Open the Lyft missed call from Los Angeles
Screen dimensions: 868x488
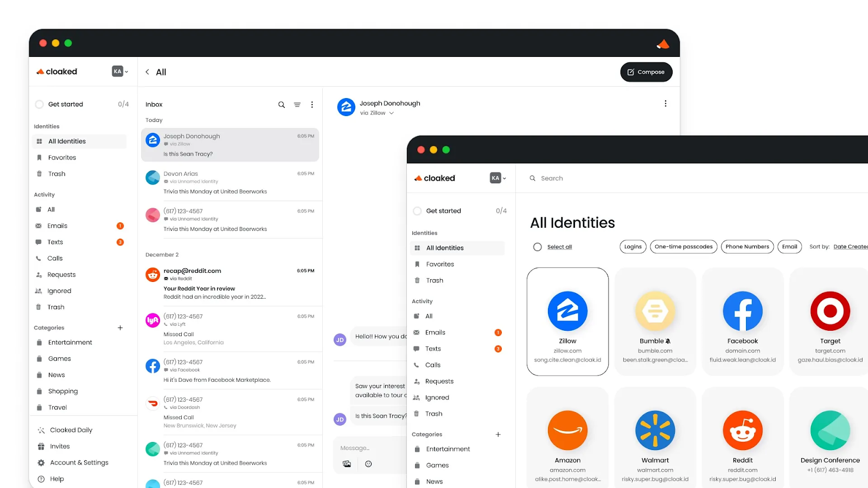[x=230, y=329]
